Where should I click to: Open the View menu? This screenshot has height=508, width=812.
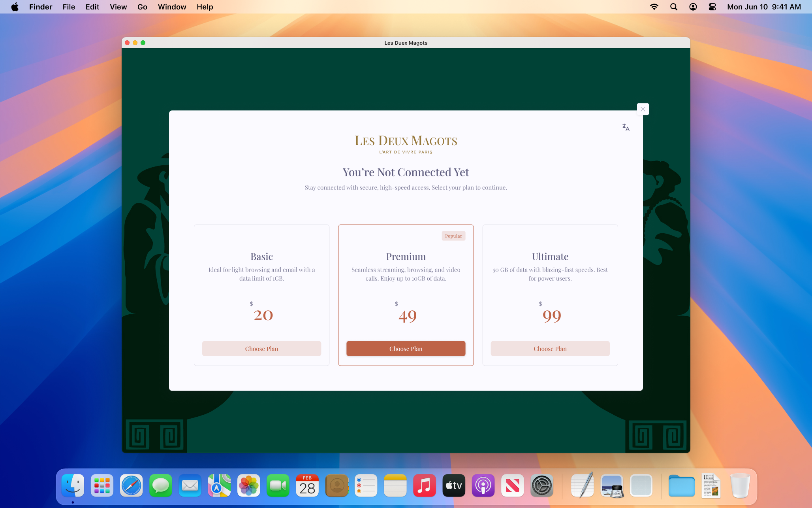(118, 7)
